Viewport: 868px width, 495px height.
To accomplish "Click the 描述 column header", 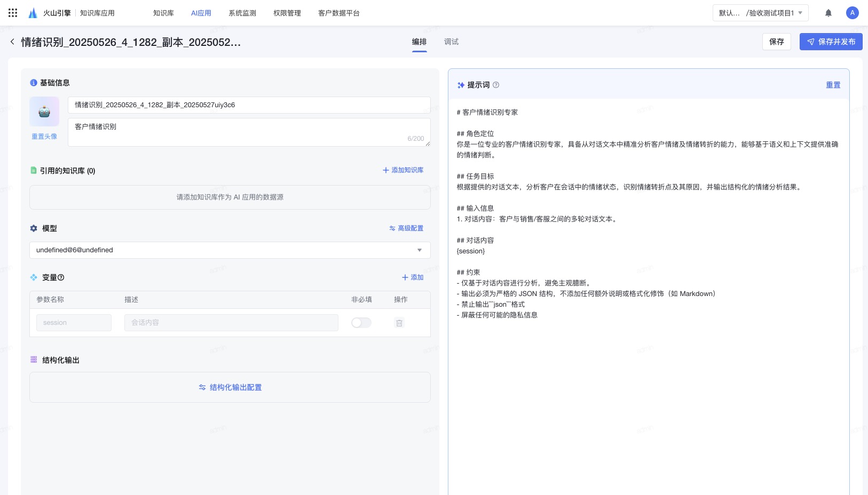I will coord(131,300).
